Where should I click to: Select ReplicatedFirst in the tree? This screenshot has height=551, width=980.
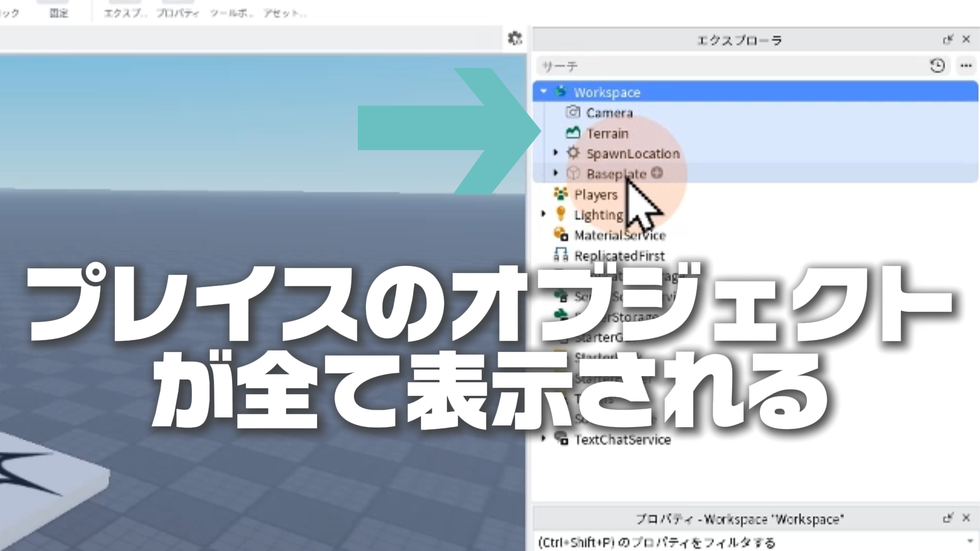point(619,256)
